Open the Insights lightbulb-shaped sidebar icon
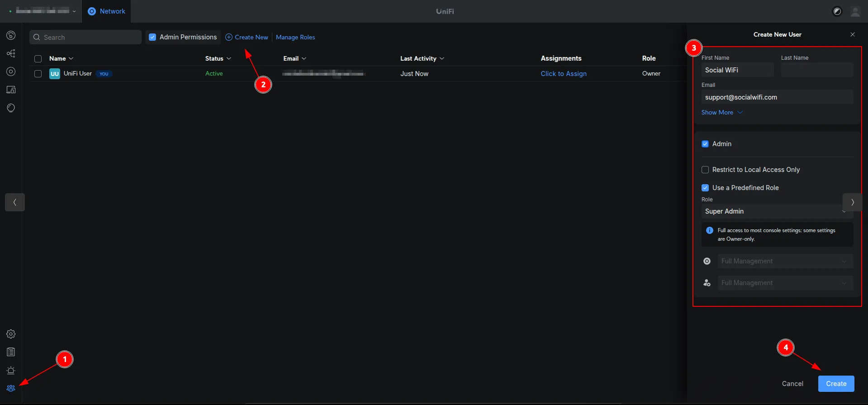The height and width of the screenshot is (405, 868). pos(11,108)
